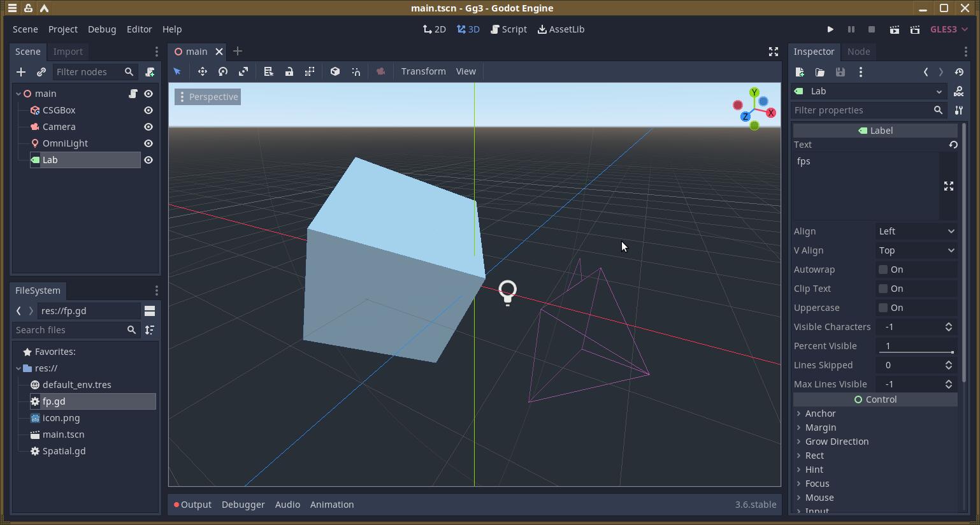Toggle viewport distraction-free fullscreen icon

tap(773, 52)
